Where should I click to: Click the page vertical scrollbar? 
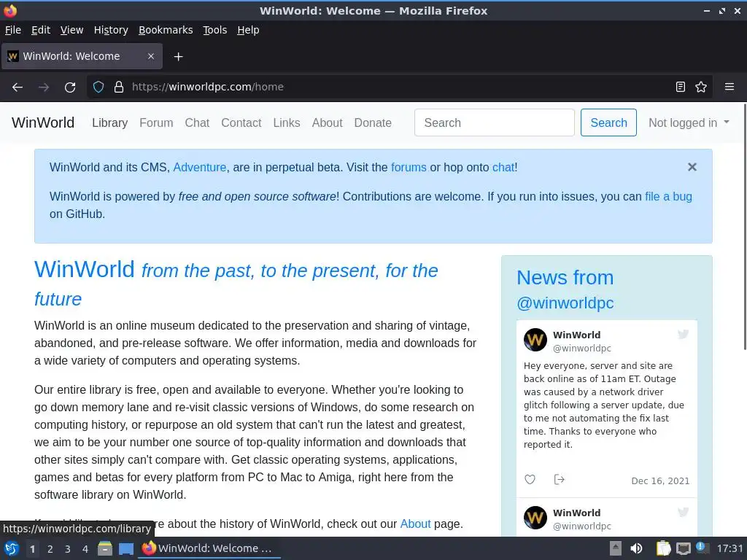coord(744,226)
